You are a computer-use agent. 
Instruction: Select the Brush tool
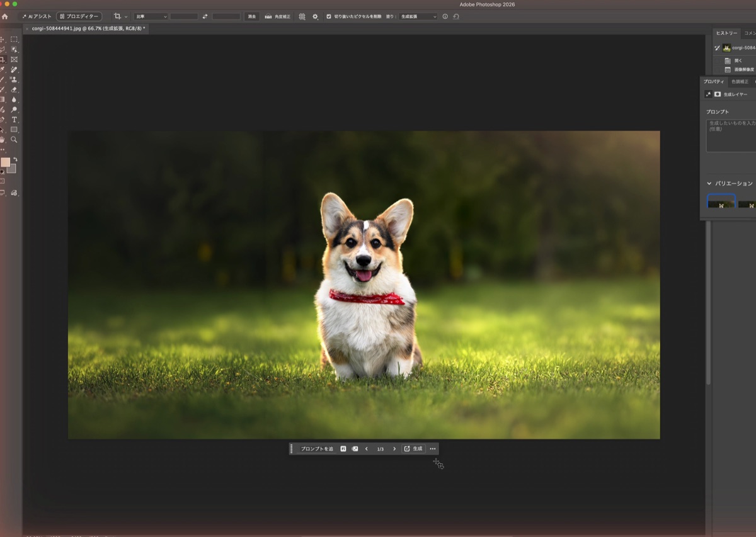pyautogui.click(x=3, y=79)
